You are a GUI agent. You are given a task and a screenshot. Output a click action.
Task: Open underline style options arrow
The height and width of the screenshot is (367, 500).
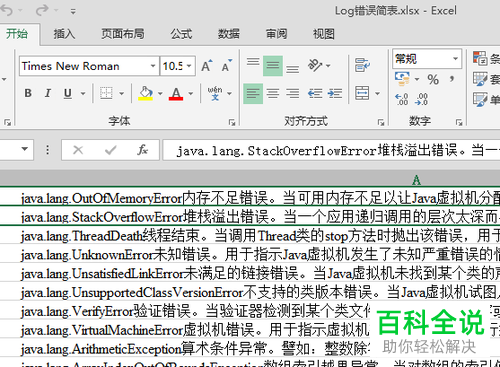[83, 94]
